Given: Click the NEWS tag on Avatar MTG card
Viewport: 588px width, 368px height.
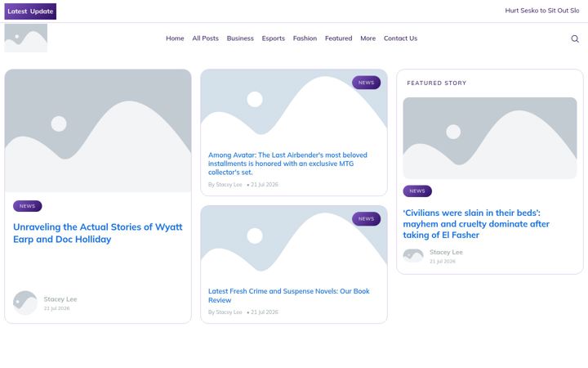Looking at the screenshot, I should pos(366,83).
